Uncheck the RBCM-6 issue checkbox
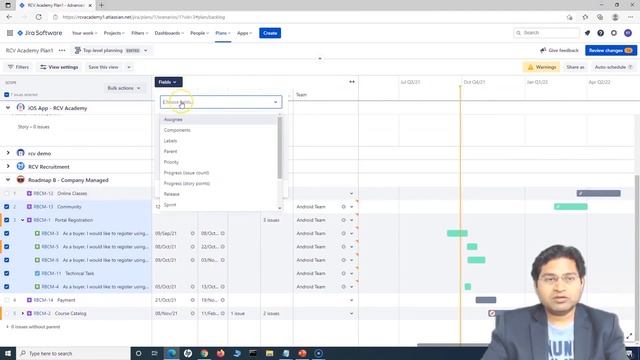 coord(7,260)
